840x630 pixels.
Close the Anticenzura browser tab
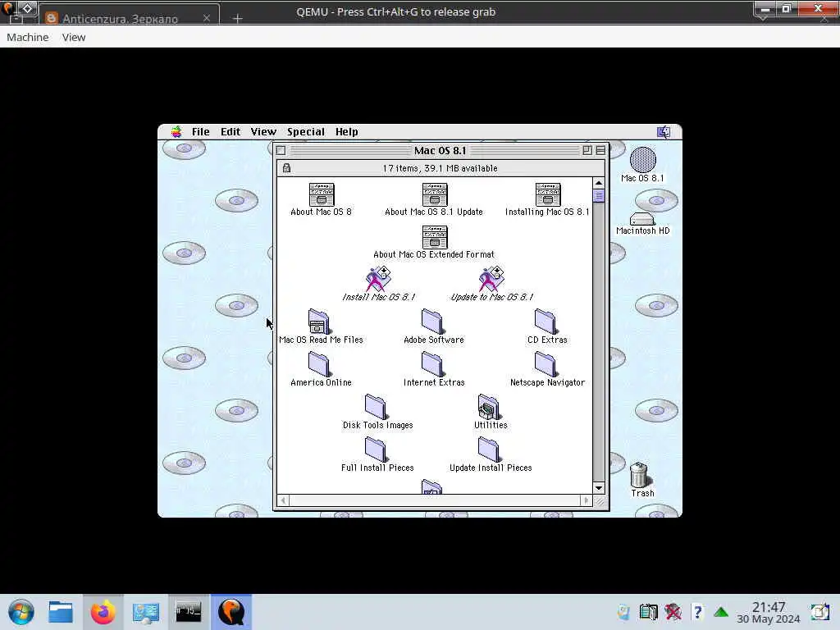click(207, 18)
